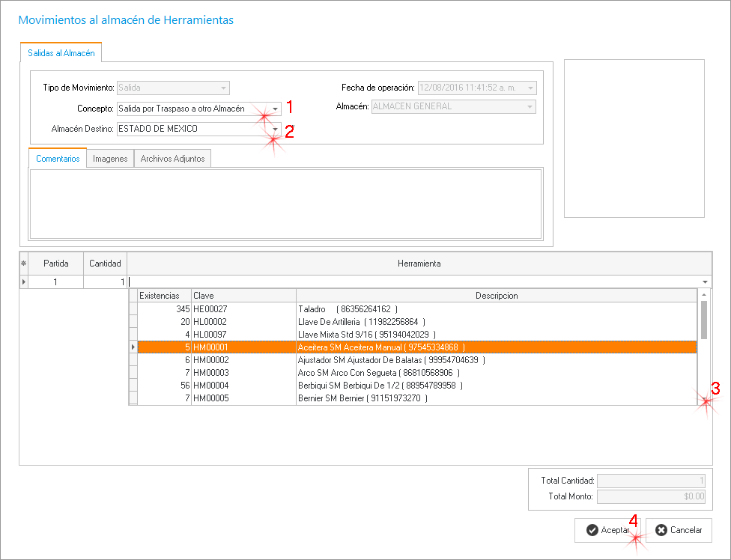Select the Salidas al Almacén tab
The width and height of the screenshot is (731, 560).
point(61,53)
